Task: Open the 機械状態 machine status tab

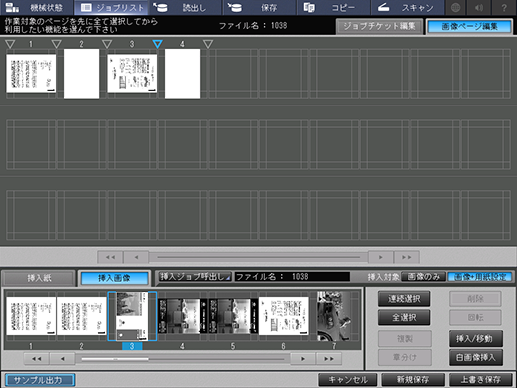Action: [x=37, y=7]
